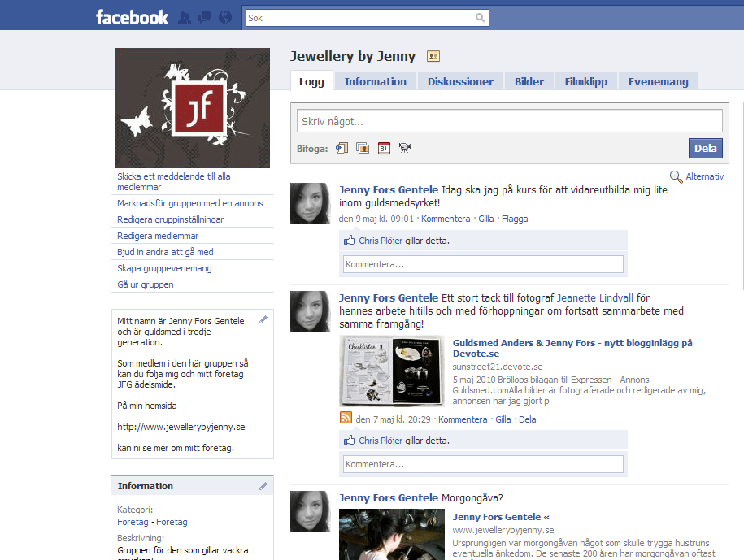This screenshot has height=560, width=744.
Task: Open the messages icon in top bar
Action: (x=205, y=17)
